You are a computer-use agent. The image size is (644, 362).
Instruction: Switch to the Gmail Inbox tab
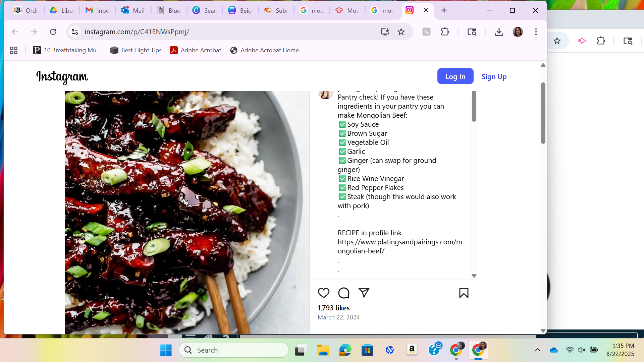[x=97, y=10]
